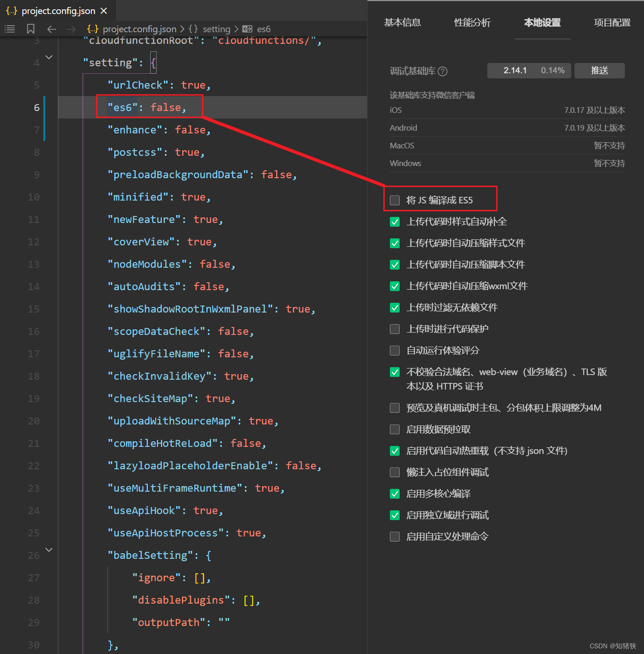This screenshot has width=644, height=654.
Task: Collapse the "setting" object at line 4
Action: 49,57
